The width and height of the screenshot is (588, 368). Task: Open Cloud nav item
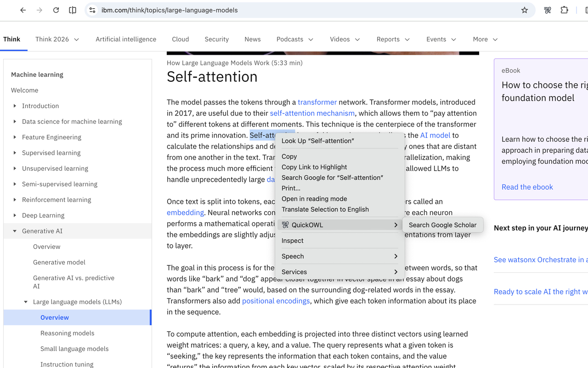pos(181,39)
